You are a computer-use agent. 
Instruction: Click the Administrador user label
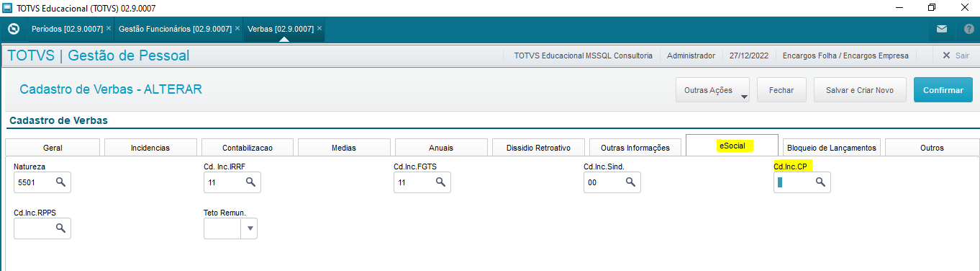point(691,55)
